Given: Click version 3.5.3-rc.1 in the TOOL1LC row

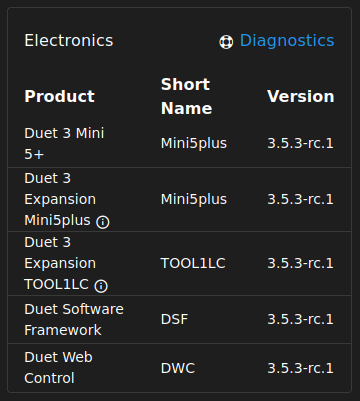Looking at the screenshot, I should [300, 263].
